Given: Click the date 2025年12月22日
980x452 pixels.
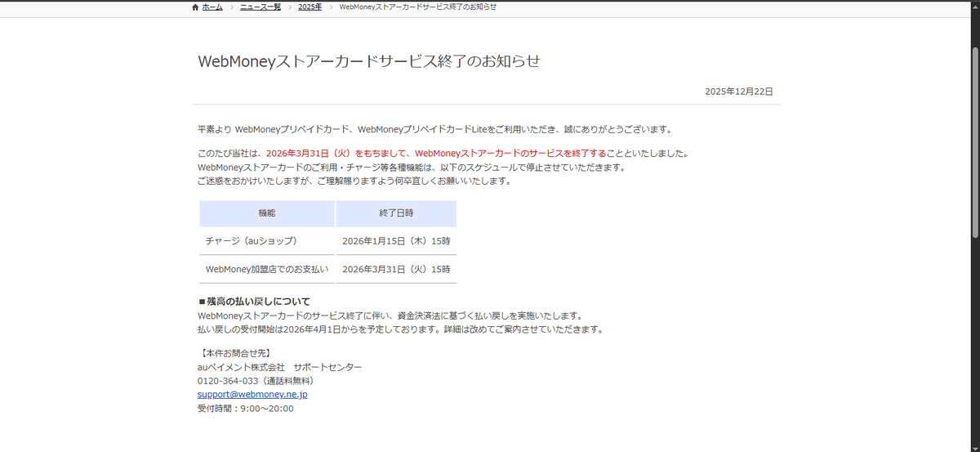Looking at the screenshot, I should [x=739, y=92].
